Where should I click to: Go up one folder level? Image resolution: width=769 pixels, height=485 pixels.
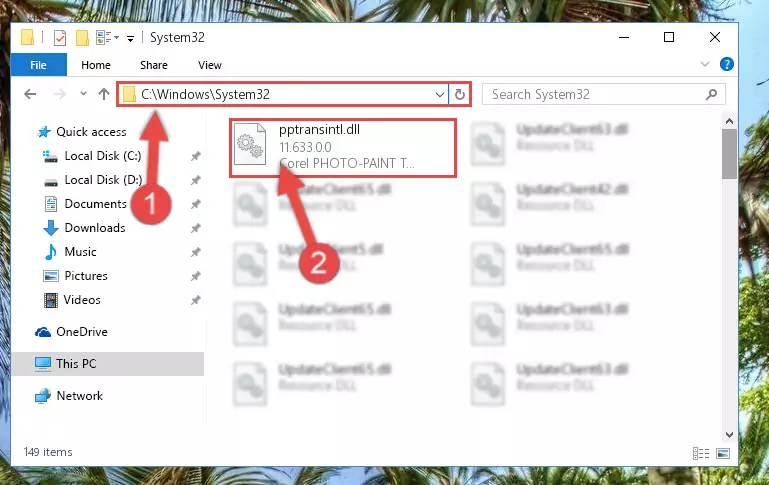[x=103, y=94]
